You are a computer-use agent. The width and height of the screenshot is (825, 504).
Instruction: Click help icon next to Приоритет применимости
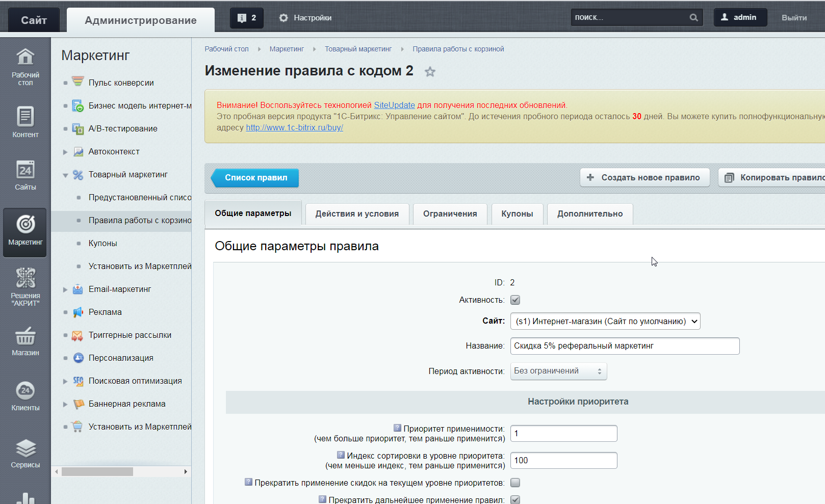(397, 428)
